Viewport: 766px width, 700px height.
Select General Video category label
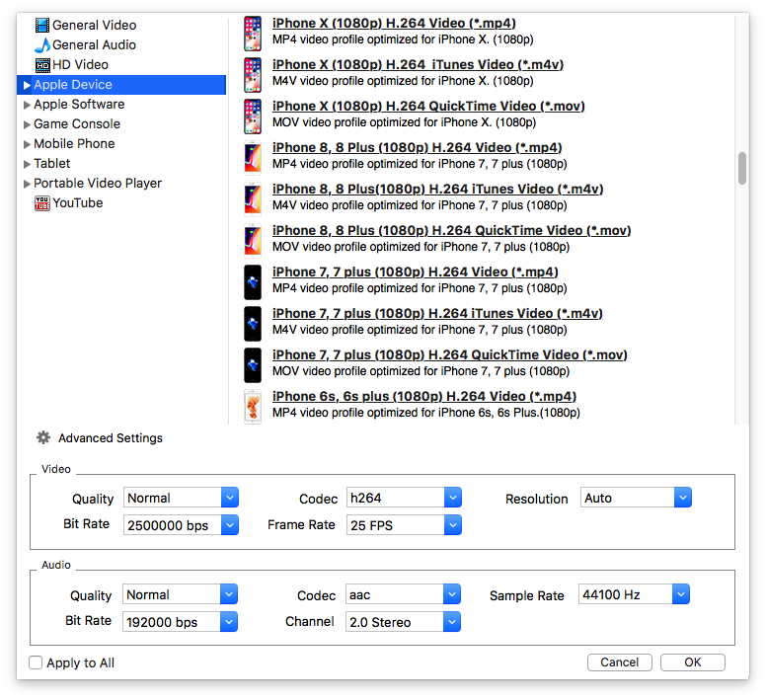pos(95,25)
